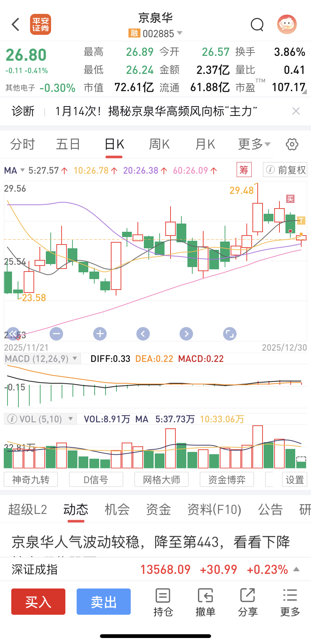The width and height of the screenshot is (311, 644).
Task: Select the D信号 indicator
Action: click(96, 480)
